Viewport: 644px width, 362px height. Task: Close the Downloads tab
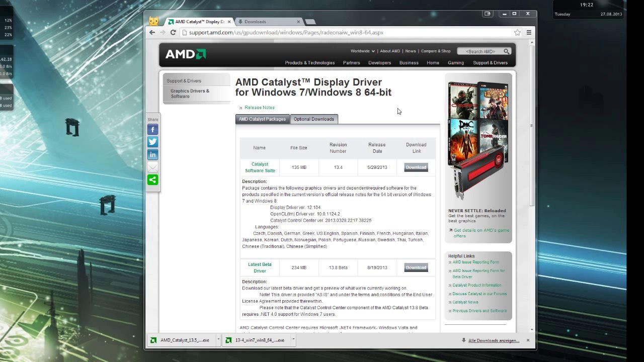click(298, 22)
